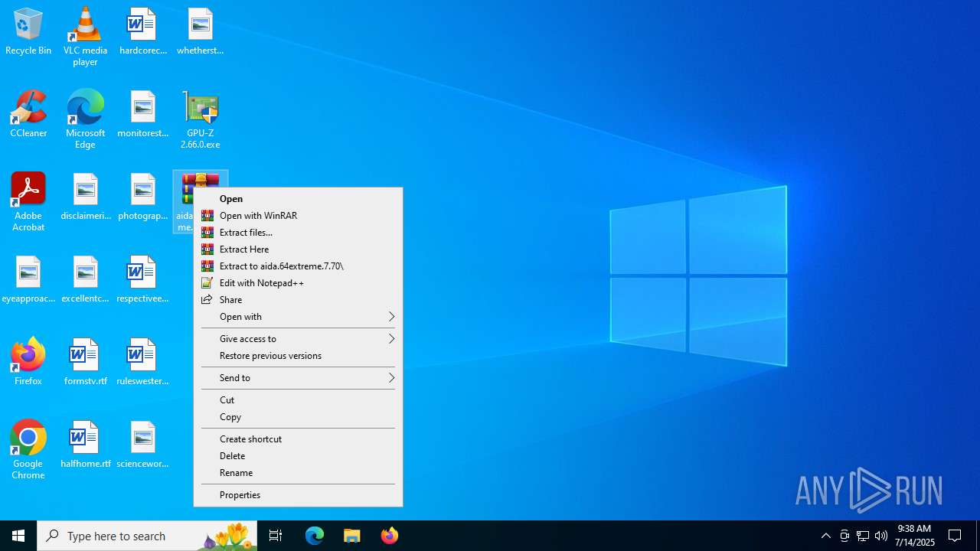Click Copy in the context menu
Screen dimensions: 980x551
click(x=298, y=417)
